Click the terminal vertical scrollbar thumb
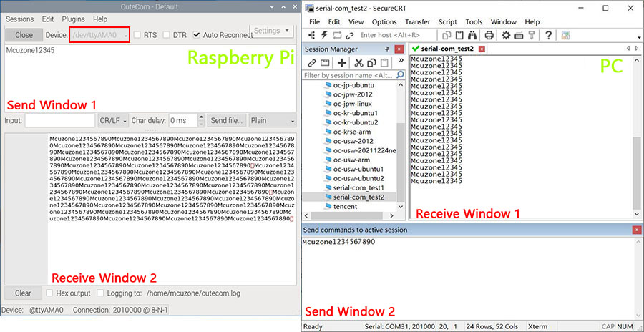The width and height of the screenshot is (644, 332). [x=637, y=174]
